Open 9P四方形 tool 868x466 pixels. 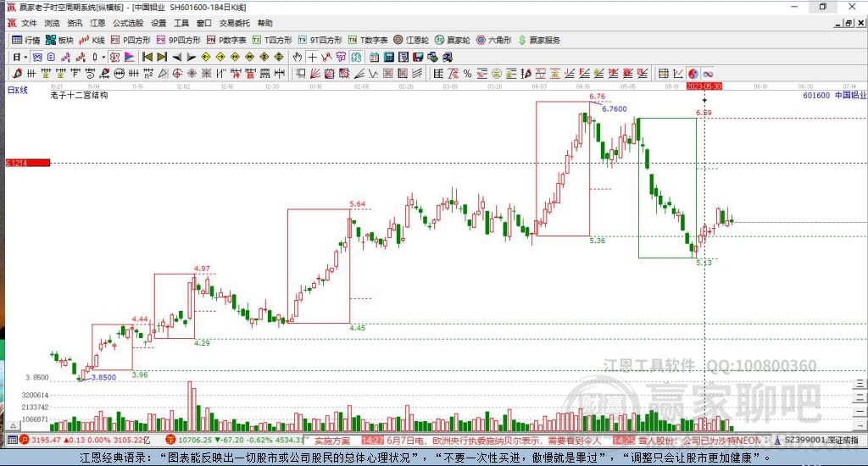pyautogui.click(x=179, y=40)
